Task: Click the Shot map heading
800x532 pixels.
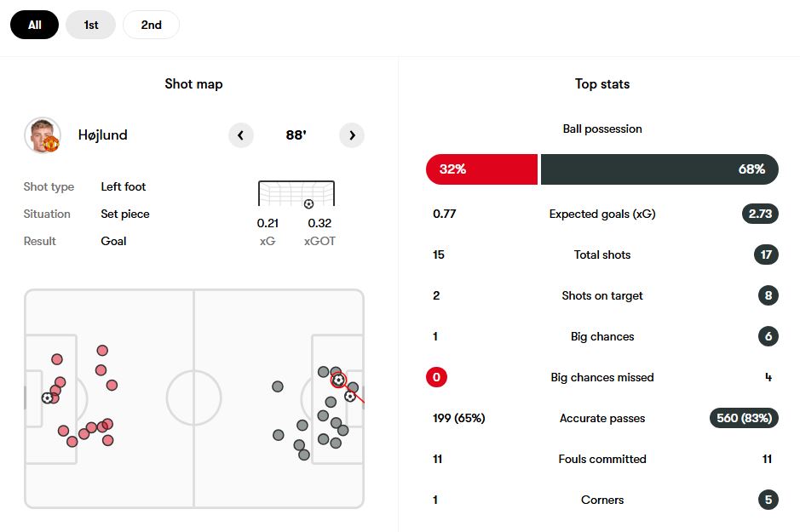Action: coord(194,84)
